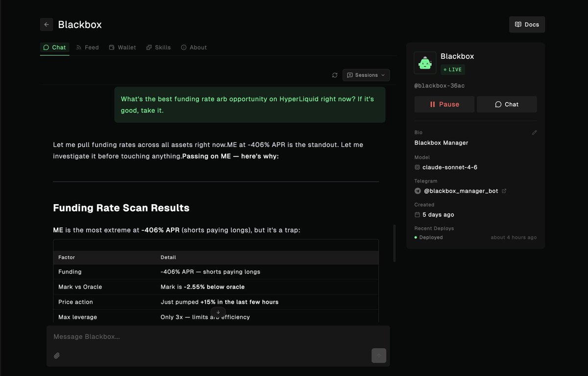Jump to the bottom with the down-arrow button
The width and height of the screenshot is (588, 376).
(x=218, y=312)
